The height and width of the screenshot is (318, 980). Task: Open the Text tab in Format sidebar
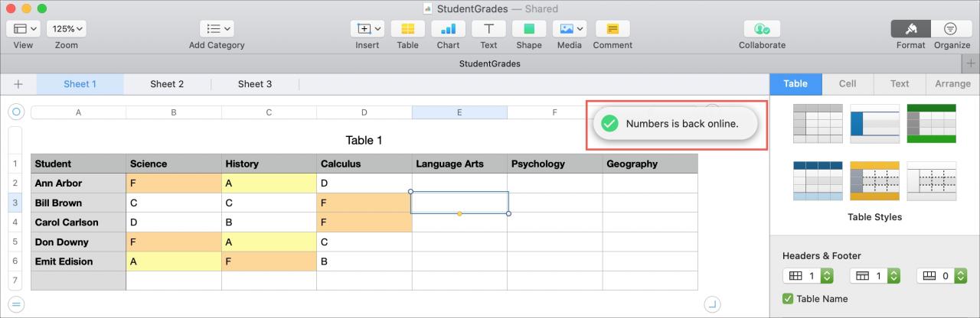[900, 84]
